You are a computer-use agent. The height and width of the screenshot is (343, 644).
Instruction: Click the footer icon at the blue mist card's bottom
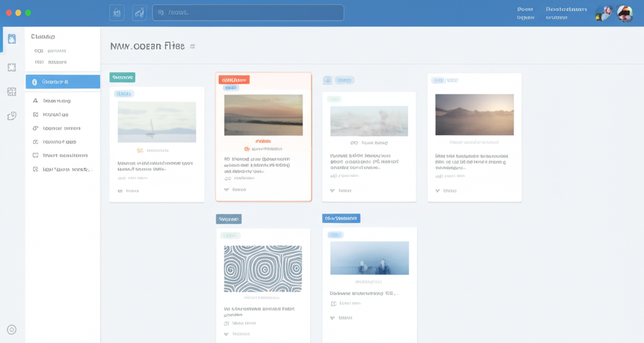tap(333, 318)
